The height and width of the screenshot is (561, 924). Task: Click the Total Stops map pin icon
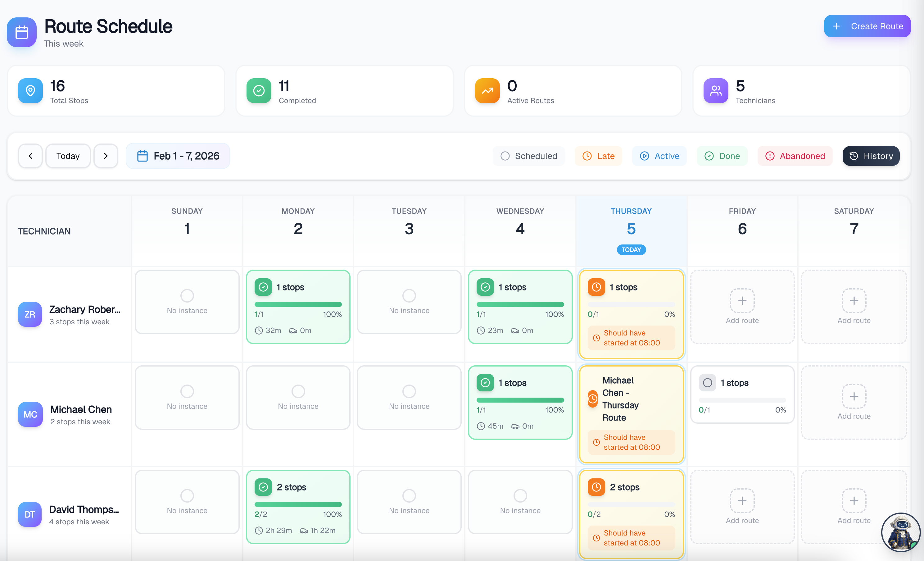30,90
